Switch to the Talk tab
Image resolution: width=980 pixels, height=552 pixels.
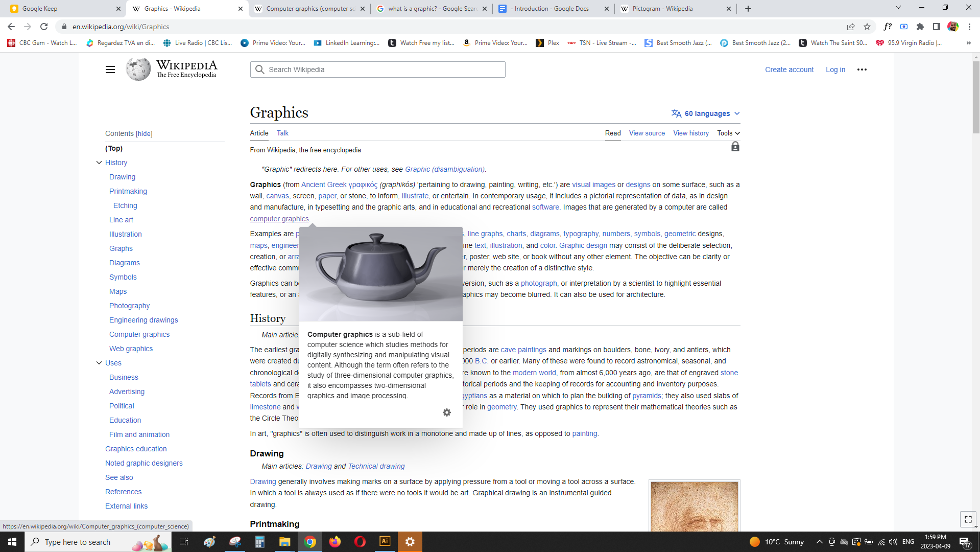click(x=282, y=133)
